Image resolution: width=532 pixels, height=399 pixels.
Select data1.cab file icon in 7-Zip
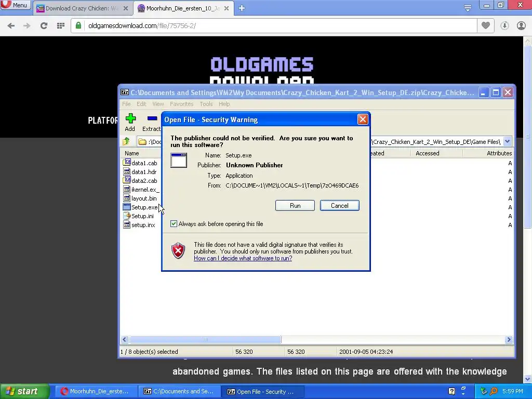click(127, 163)
